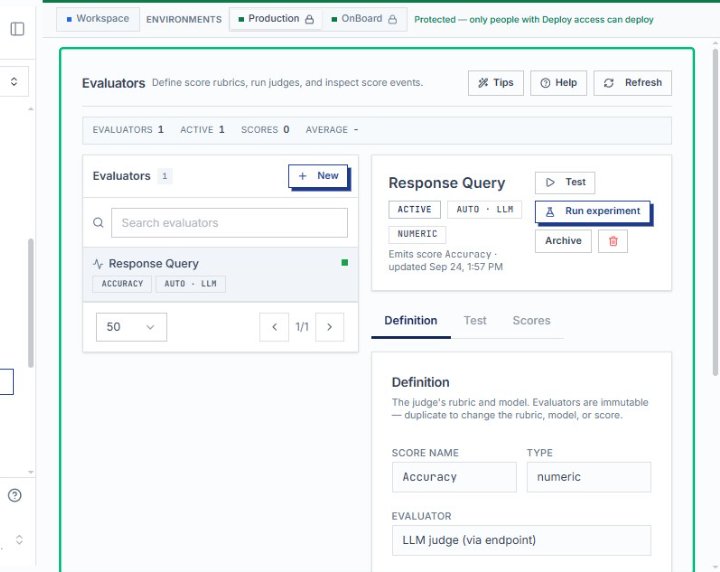Toggle the sidebar panel icon

pos(17,29)
